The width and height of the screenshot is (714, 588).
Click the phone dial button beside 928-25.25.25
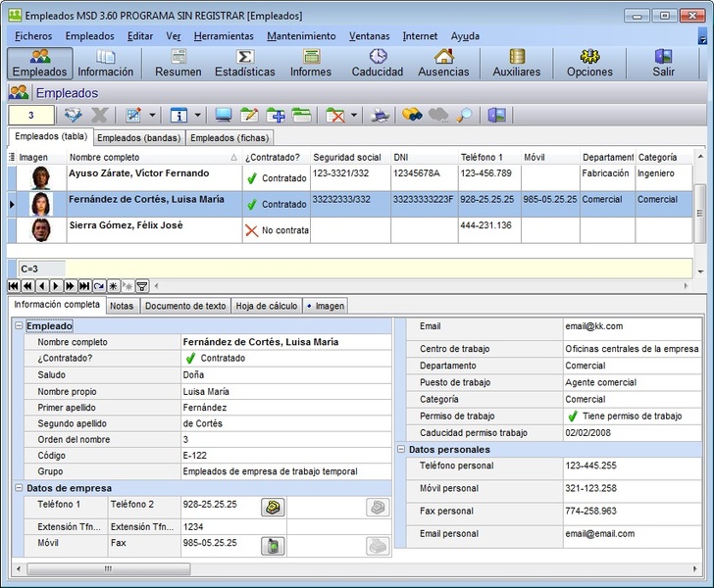(274, 507)
